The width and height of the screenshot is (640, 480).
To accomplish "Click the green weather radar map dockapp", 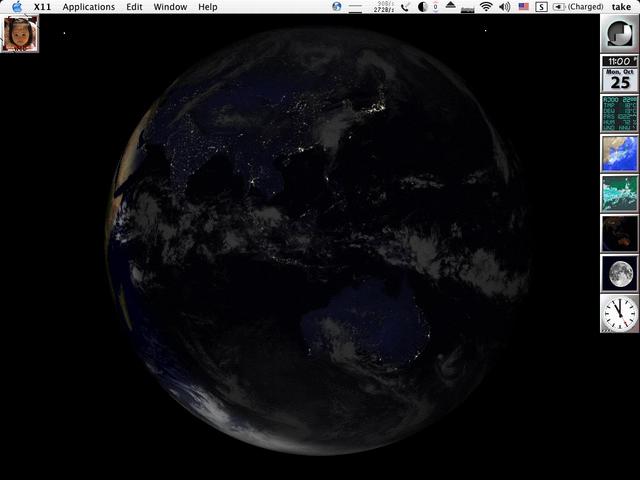I will point(619,193).
